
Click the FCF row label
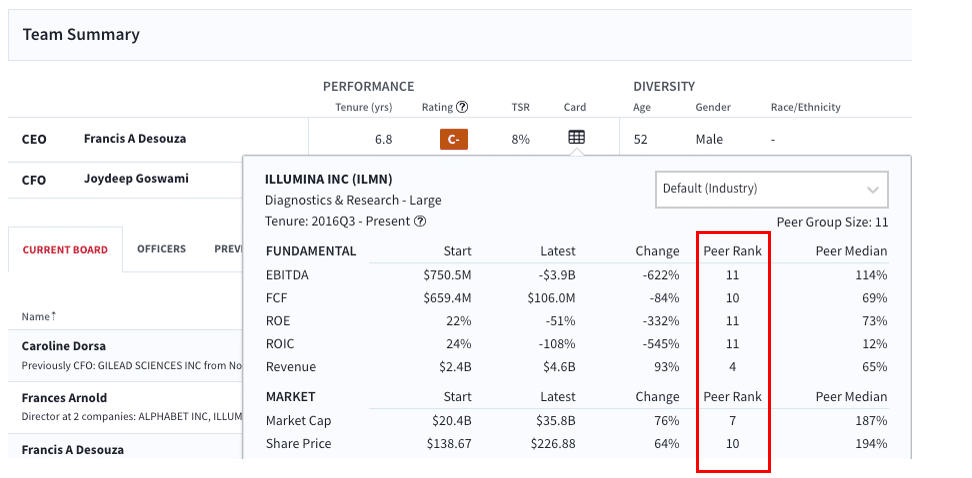coord(276,298)
